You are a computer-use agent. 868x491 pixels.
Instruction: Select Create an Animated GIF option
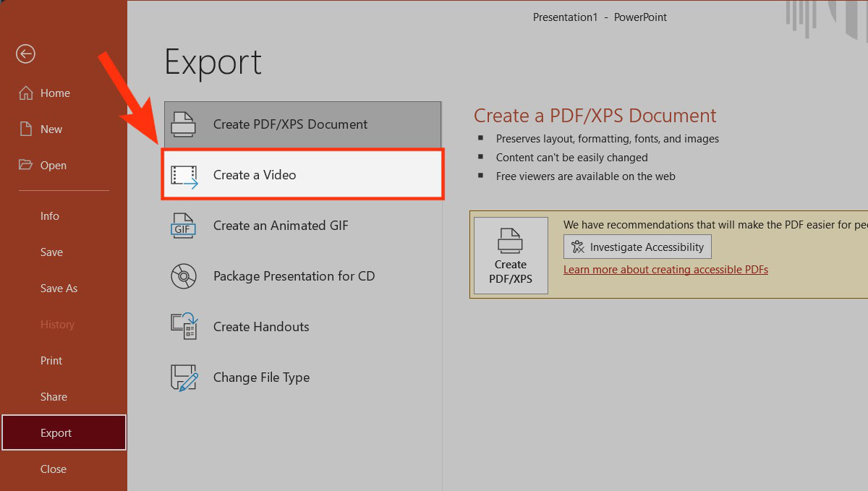point(281,226)
